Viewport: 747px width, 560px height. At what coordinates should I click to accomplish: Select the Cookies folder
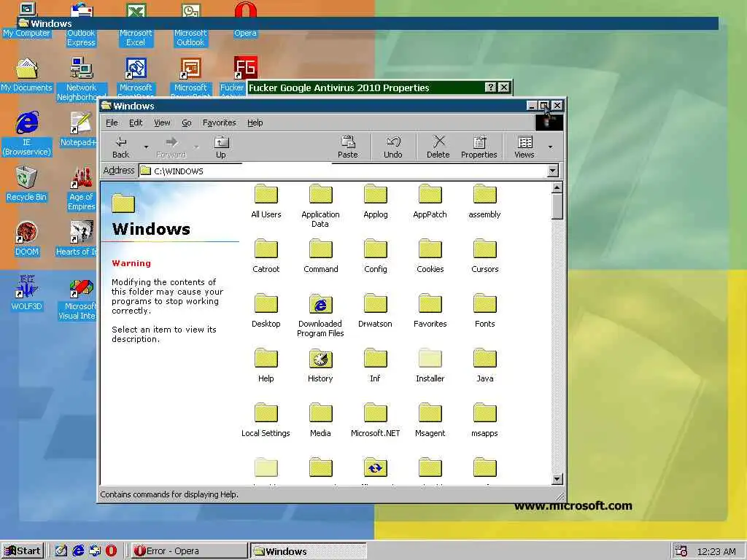click(x=430, y=256)
